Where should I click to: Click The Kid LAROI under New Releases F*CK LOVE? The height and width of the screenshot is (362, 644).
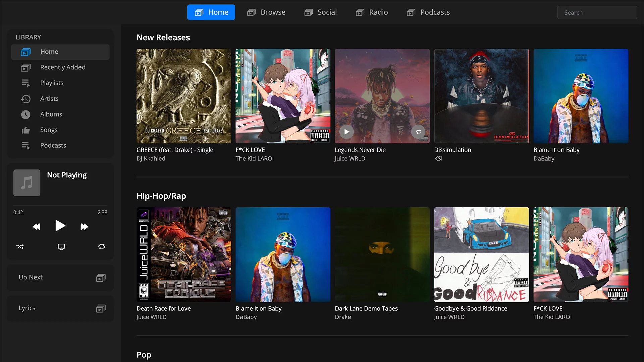[x=255, y=159]
